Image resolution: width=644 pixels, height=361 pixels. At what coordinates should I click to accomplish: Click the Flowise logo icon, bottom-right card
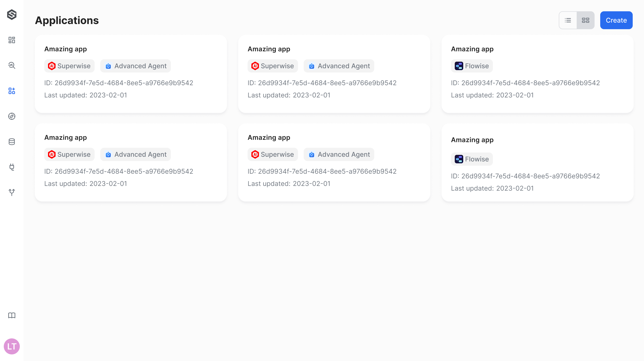[459, 159]
